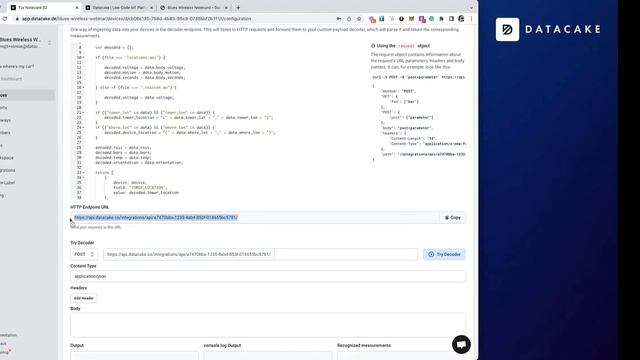Image resolution: width=640 pixels, height=360 pixels.
Task: Open the Extensions puzzle icon
Action: 442,19
